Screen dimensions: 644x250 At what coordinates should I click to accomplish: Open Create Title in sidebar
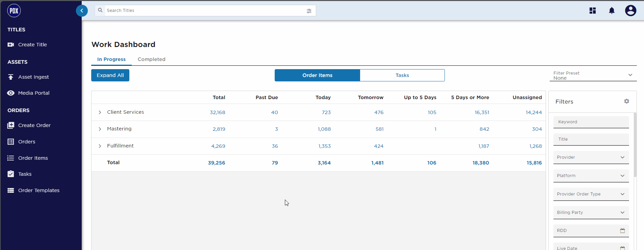[32, 45]
